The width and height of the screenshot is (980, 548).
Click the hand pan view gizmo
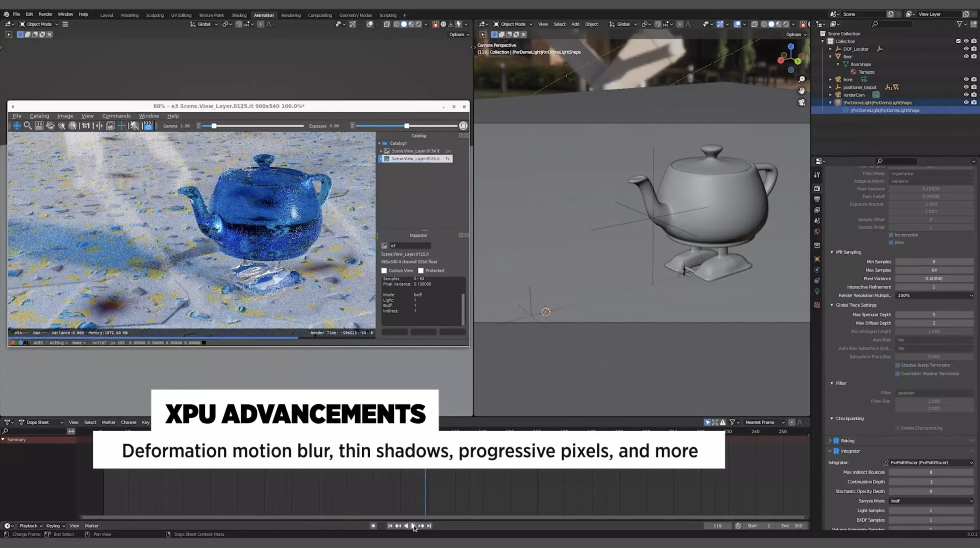[801, 91]
